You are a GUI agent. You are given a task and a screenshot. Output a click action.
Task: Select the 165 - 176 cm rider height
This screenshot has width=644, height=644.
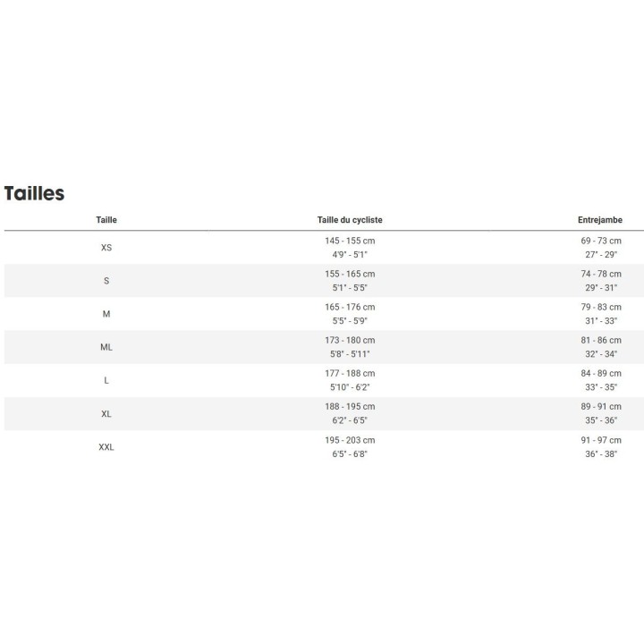point(350,308)
